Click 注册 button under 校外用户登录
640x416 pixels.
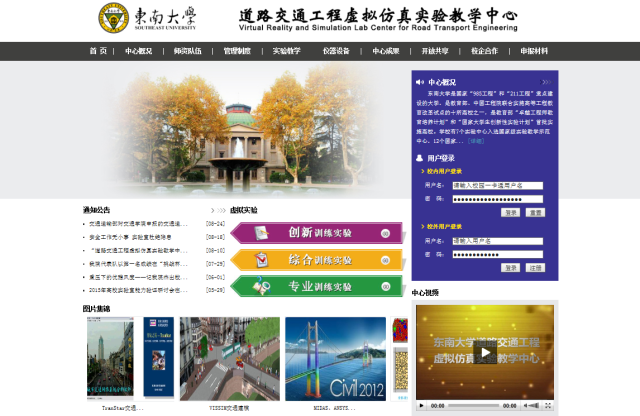tap(537, 268)
